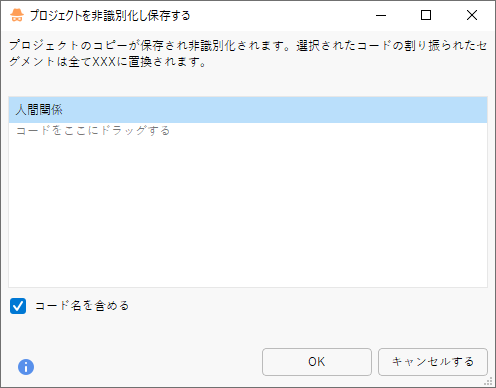Uncheck the コード名を含める checkbox

(x=18, y=306)
